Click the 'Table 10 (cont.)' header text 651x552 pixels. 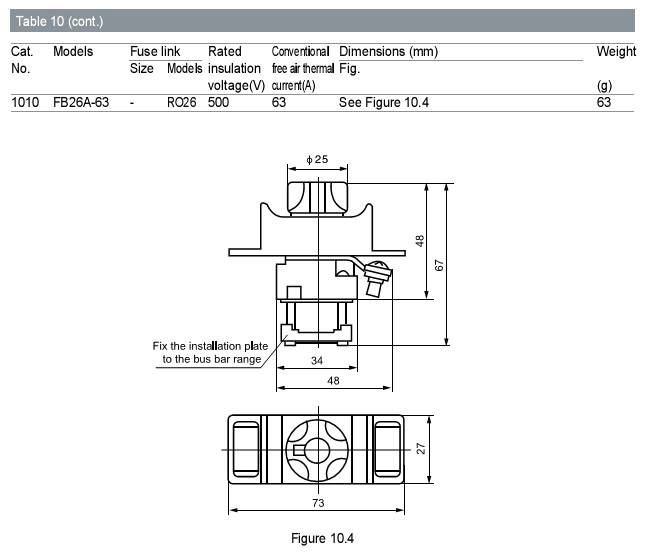[x=59, y=21]
